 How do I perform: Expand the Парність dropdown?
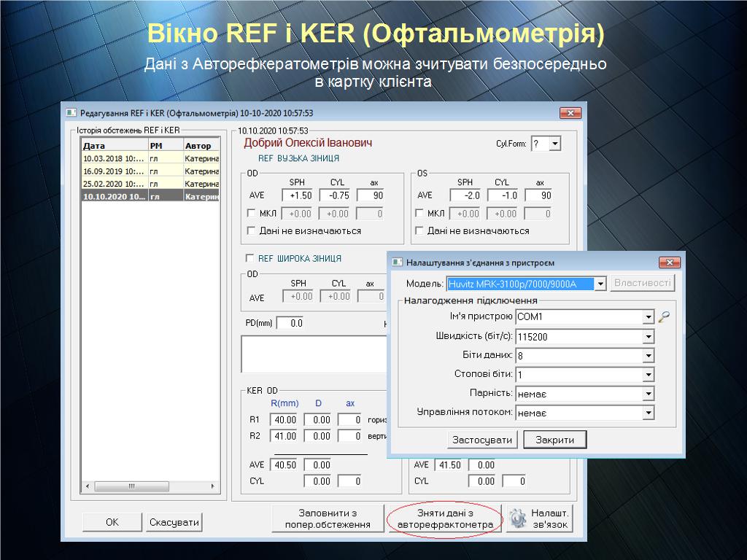click(x=648, y=394)
